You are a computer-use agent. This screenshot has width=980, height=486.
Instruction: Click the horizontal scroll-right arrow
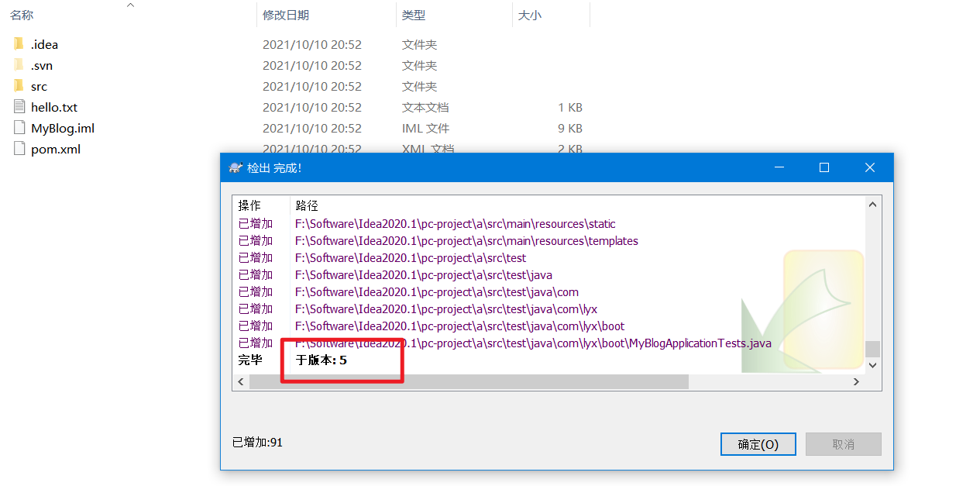click(x=856, y=381)
